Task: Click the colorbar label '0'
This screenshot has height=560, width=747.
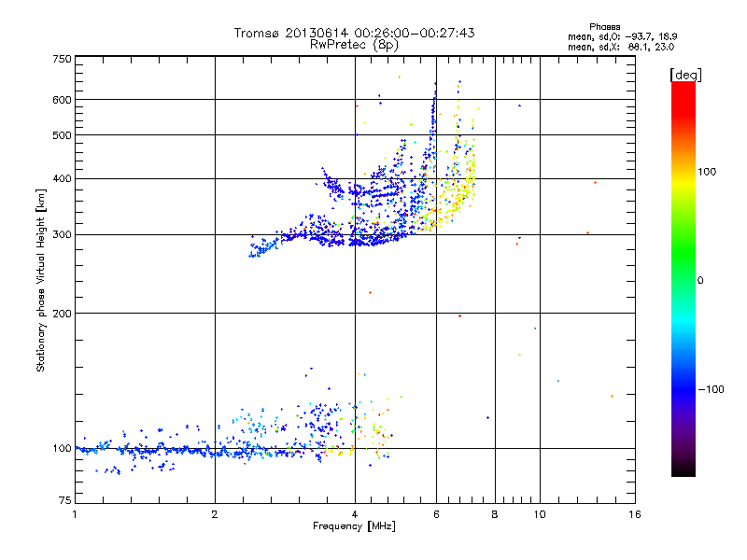Action: tap(699, 281)
